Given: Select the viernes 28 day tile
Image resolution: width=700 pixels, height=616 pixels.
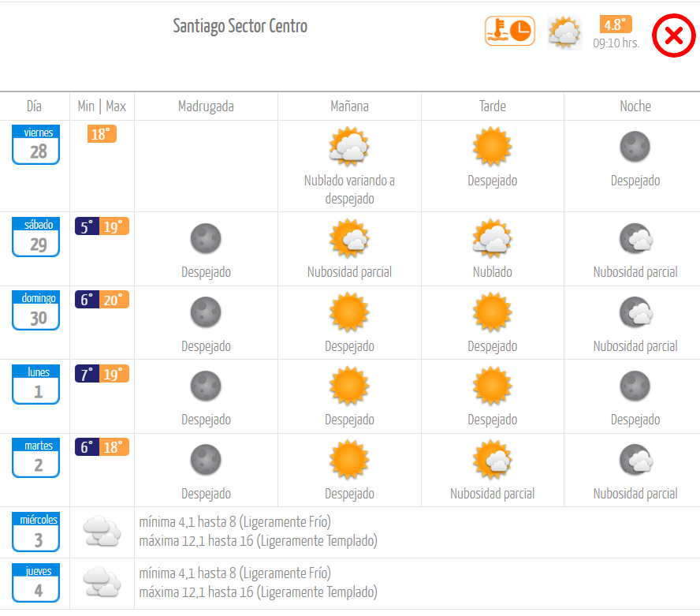Looking at the screenshot, I should point(35,144).
